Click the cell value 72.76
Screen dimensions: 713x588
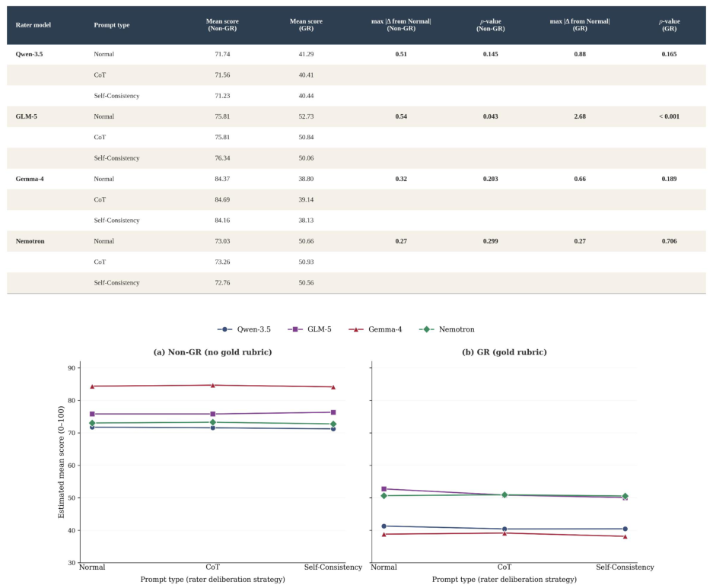[222, 283]
